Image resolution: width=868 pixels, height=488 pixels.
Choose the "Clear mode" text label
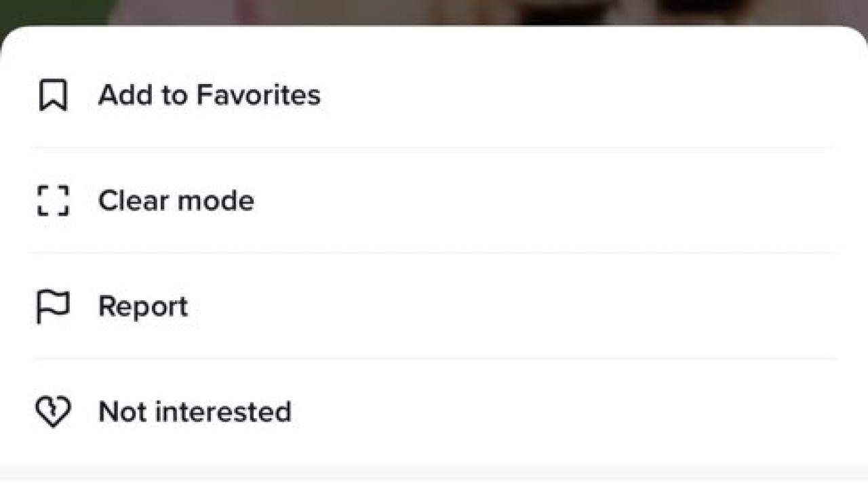[176, 201]
